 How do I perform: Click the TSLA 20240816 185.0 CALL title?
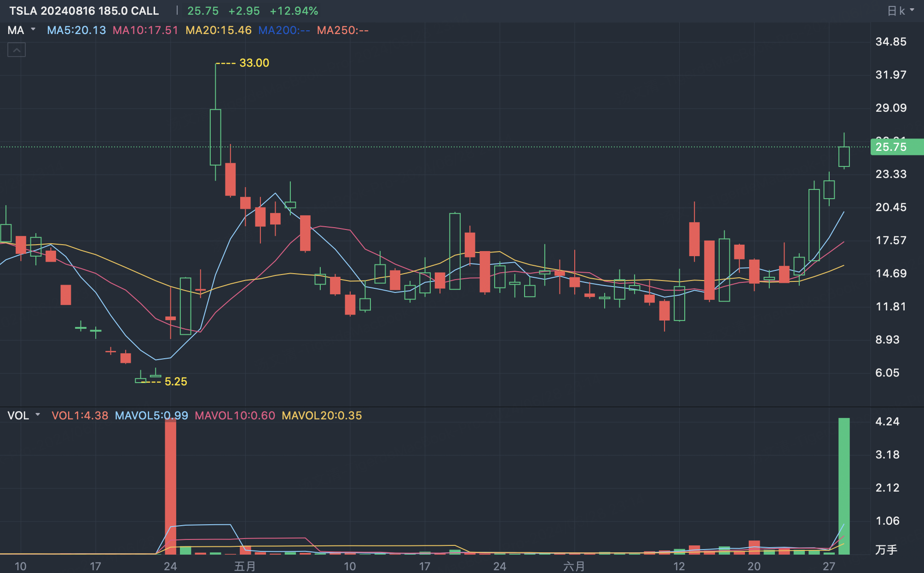tap(84, 11)
